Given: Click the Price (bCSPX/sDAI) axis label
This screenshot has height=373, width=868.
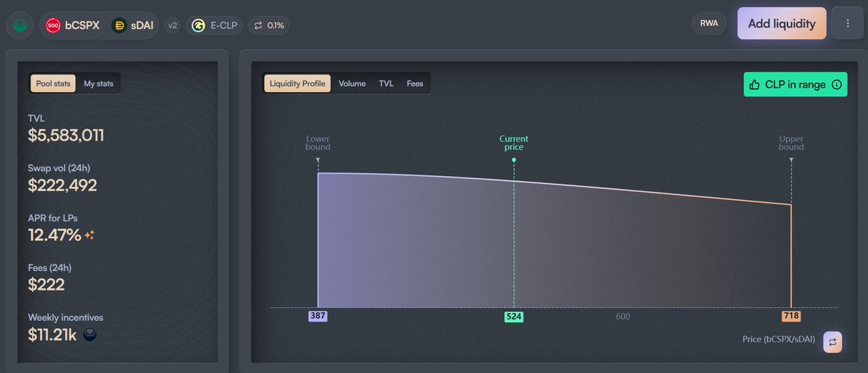Looking at the screenshot, I should (x=779, y=339).
